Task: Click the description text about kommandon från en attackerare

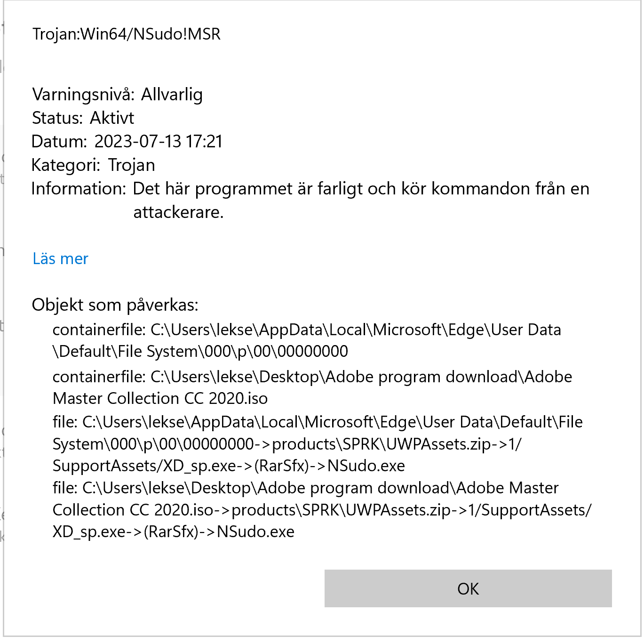Action: (x=361, y=200)
